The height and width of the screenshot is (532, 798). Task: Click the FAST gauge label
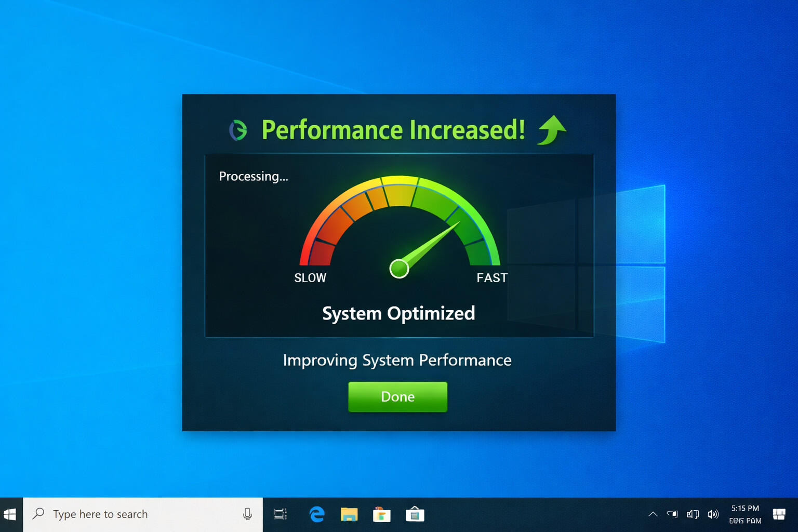[x=491, y=278]
